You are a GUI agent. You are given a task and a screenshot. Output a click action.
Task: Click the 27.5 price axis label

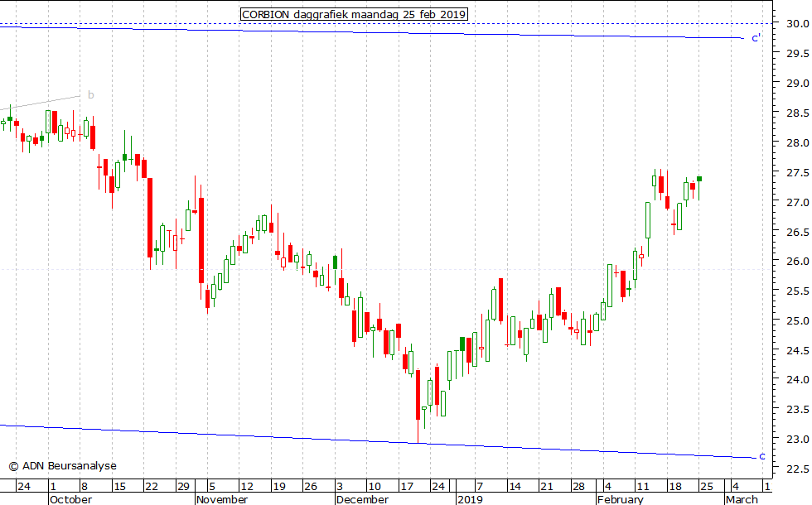pos(797,173)
